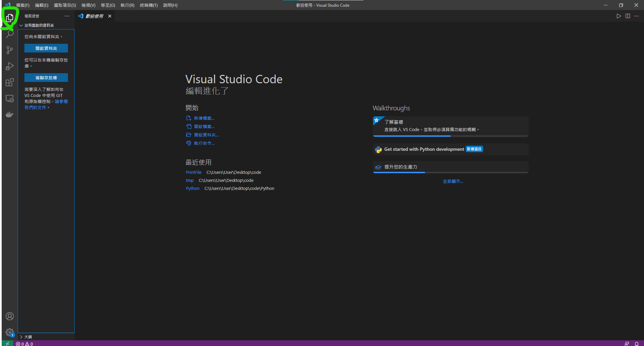Open the notifications bell
Image resolution: width=644 pixels, height=346 pixels.
coord(637,344)
